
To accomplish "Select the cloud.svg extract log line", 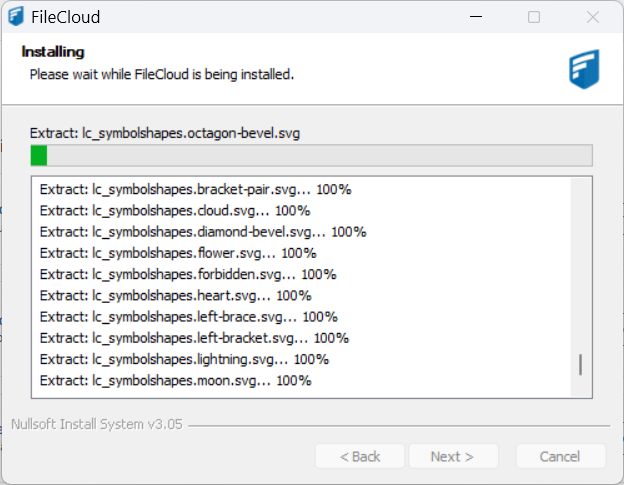I will tap(175, 210).
